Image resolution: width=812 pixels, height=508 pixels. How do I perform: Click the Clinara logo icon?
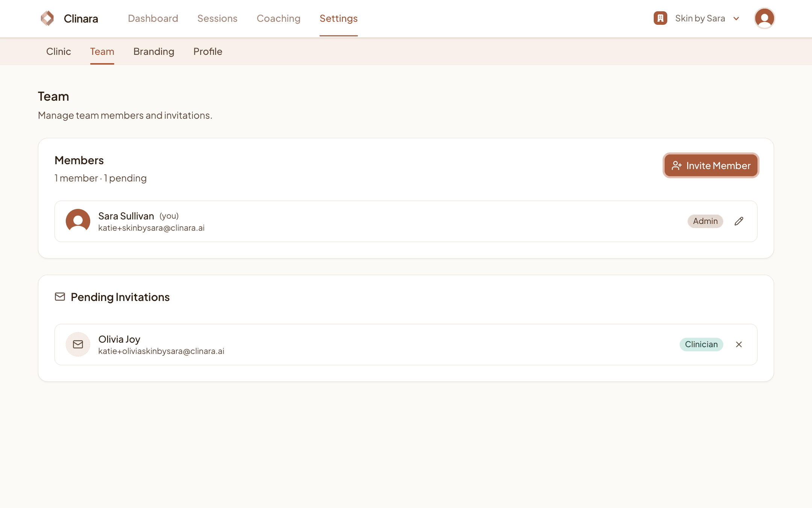tap(47, 18)
